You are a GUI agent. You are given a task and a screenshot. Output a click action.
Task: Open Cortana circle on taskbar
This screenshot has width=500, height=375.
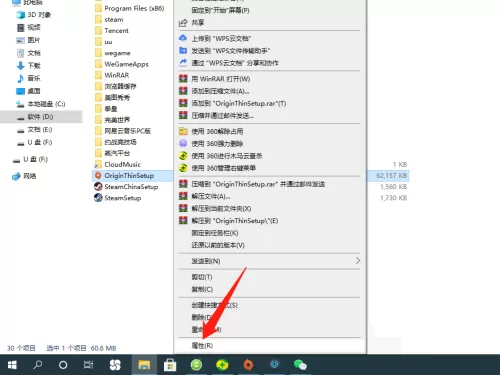coord(63,365)
